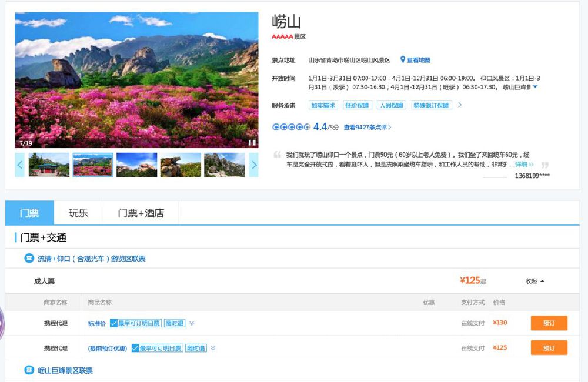Screen dimensions: 588x382
Task: Pause the photo slideshow
Action: (252, 142)
